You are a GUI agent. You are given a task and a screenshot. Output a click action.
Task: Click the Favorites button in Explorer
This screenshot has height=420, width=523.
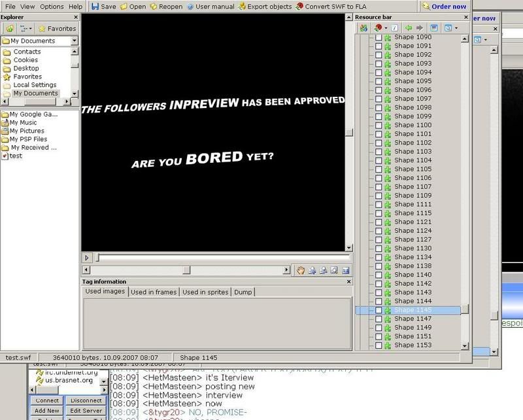57,28
